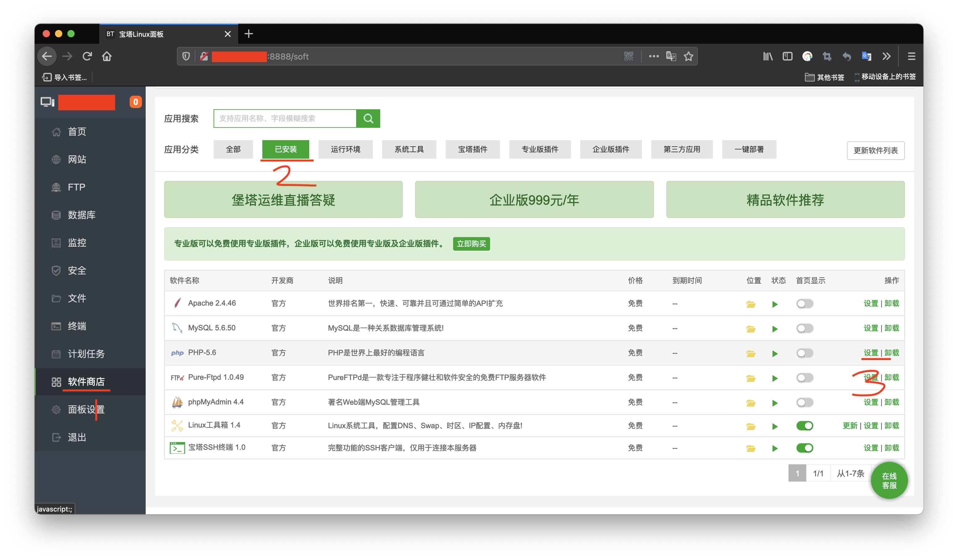Disable homepage display for Linux工具箱 1.4

pyautogui.click(x=804, y=425)
